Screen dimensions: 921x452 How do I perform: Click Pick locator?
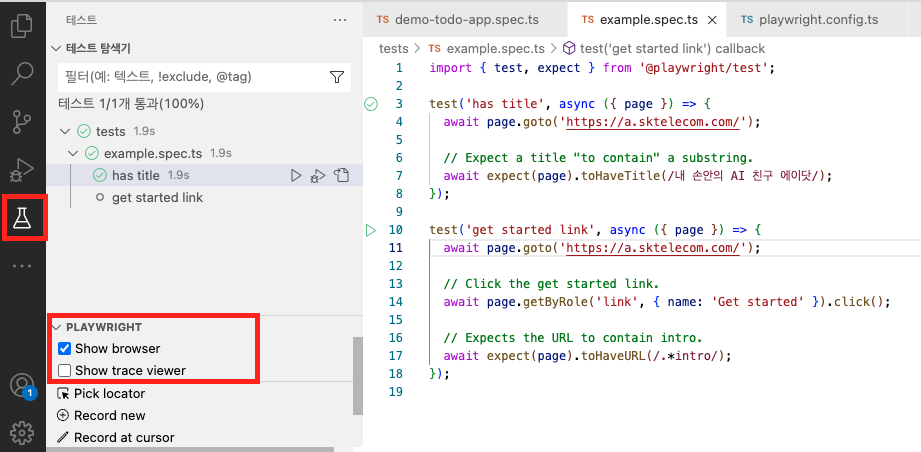[101, 393]
